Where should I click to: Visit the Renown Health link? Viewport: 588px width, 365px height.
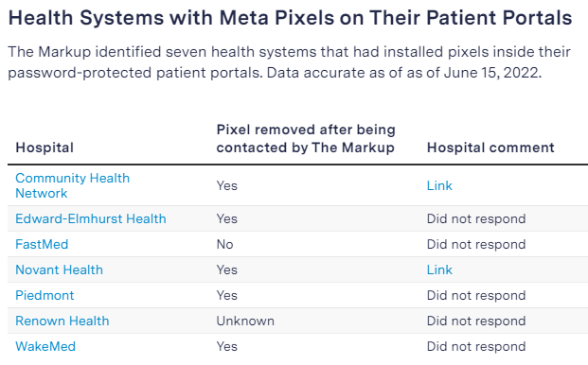coord(62,321)
